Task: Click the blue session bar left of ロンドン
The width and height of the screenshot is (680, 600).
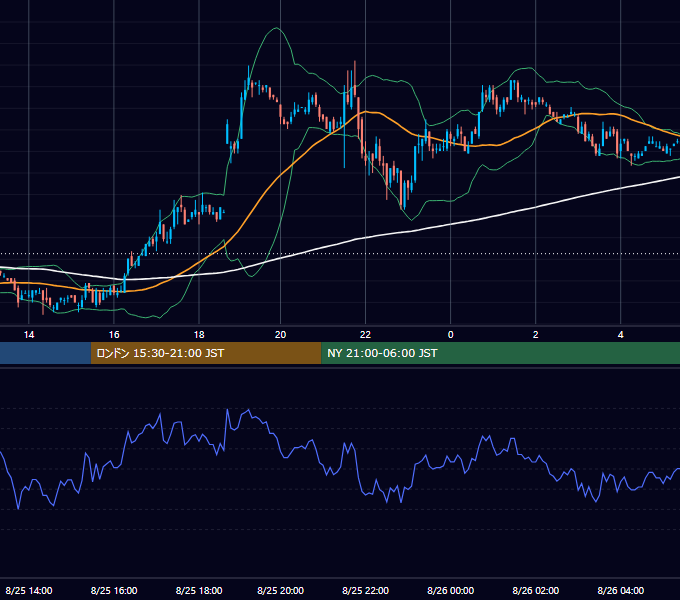Action: (x=46, y=353)
